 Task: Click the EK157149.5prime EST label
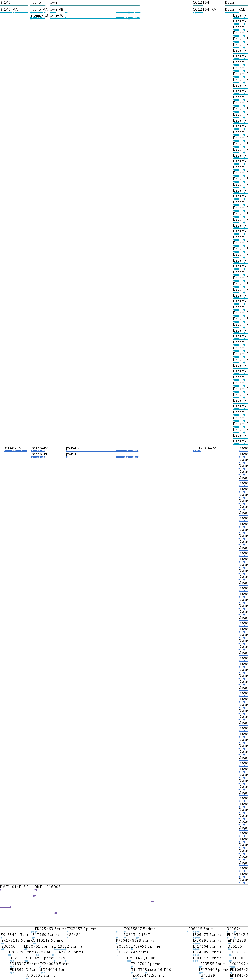pyautogui.click(x=132, y=952)
